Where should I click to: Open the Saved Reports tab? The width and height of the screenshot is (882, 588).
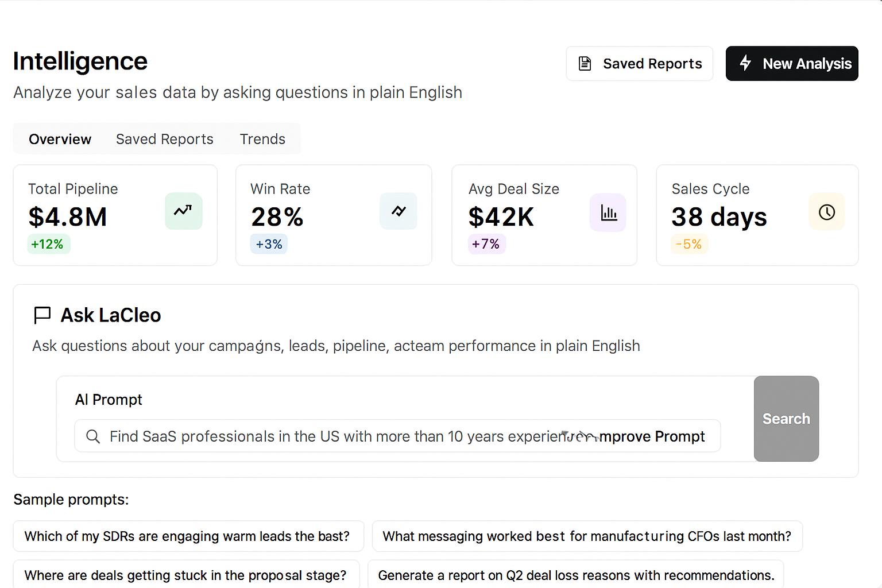[164, 139]
